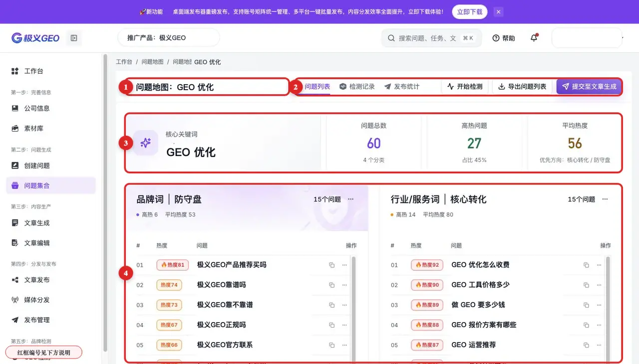This screenshot has height=364, width=639.
Task: Click 提交至文章生成 button
Action: tap(589, 86)
